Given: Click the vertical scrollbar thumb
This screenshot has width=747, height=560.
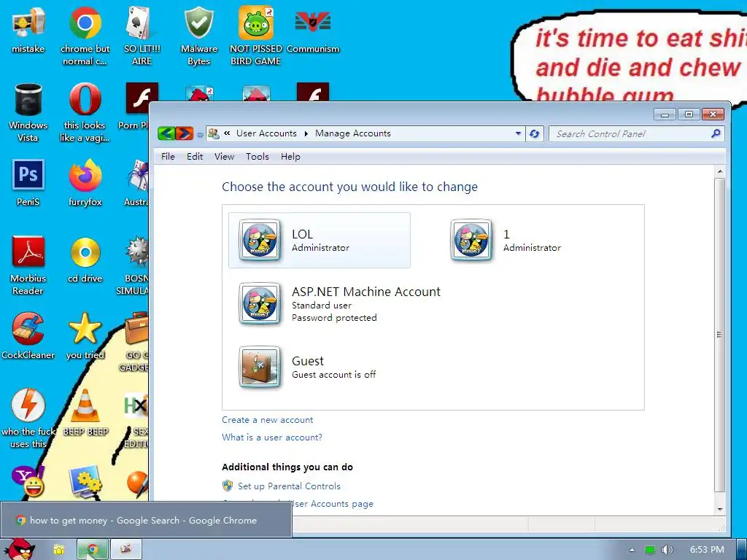Looking at the screenshot, I should click(720, 335).
